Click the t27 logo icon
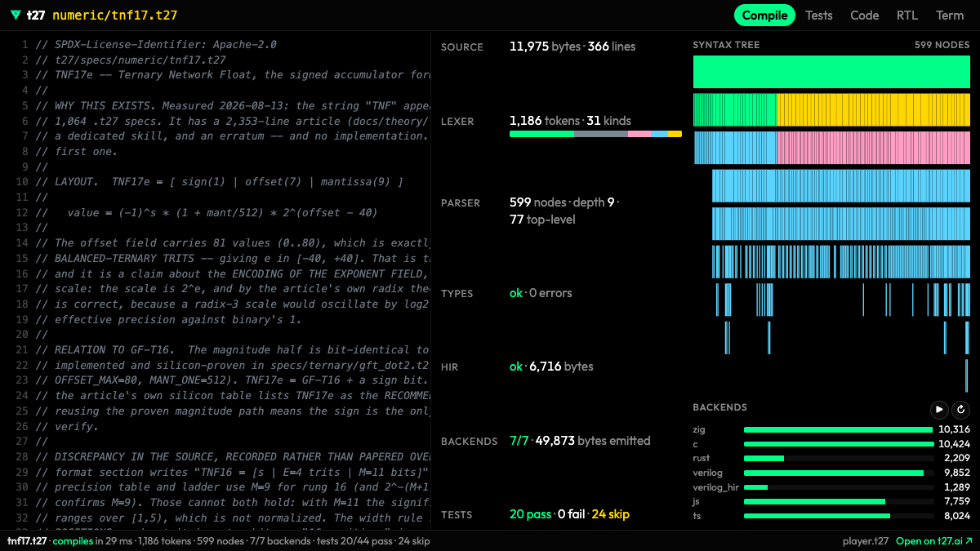 point(14,15)
